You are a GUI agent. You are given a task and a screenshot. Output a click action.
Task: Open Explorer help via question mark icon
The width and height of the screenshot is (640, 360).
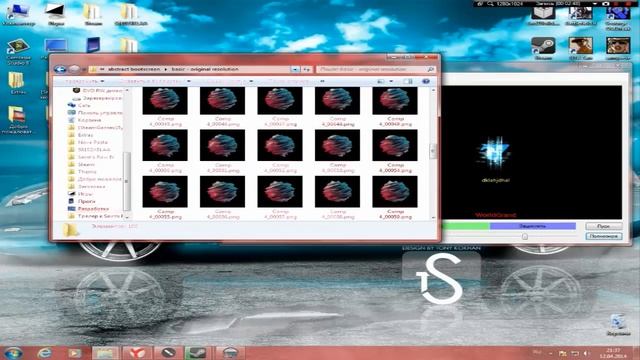(426, 81)
